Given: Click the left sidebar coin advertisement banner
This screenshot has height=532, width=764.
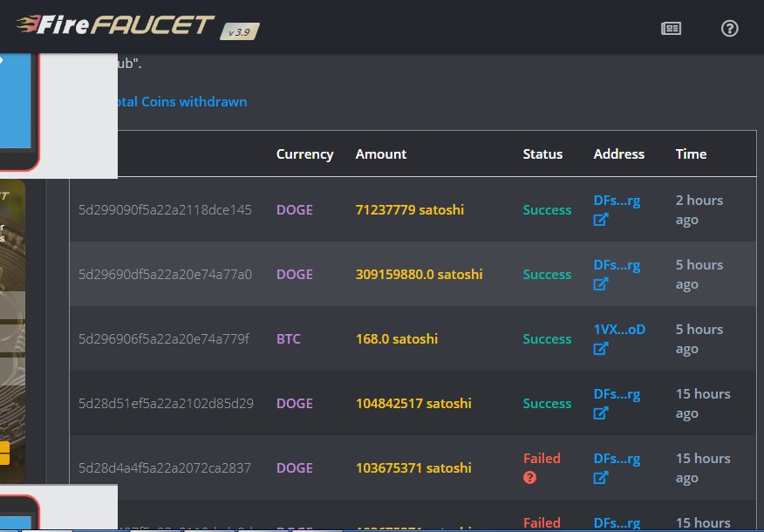Looking at the screenshot, I should pyautogui.click(x=12, y=331).
